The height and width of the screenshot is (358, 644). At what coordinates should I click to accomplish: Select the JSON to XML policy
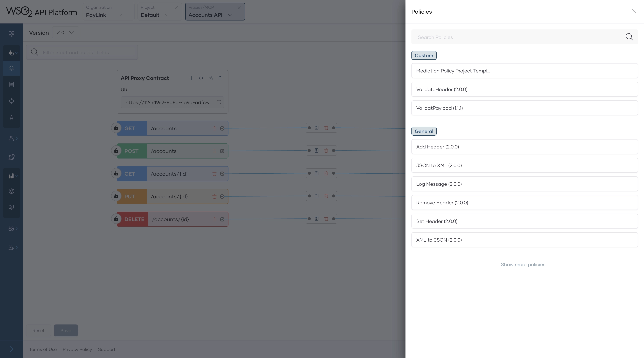point(524,165)
